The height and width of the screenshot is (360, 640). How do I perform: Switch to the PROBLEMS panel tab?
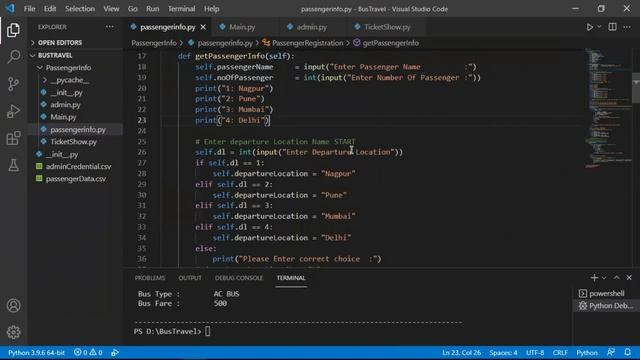coord(150,278)
